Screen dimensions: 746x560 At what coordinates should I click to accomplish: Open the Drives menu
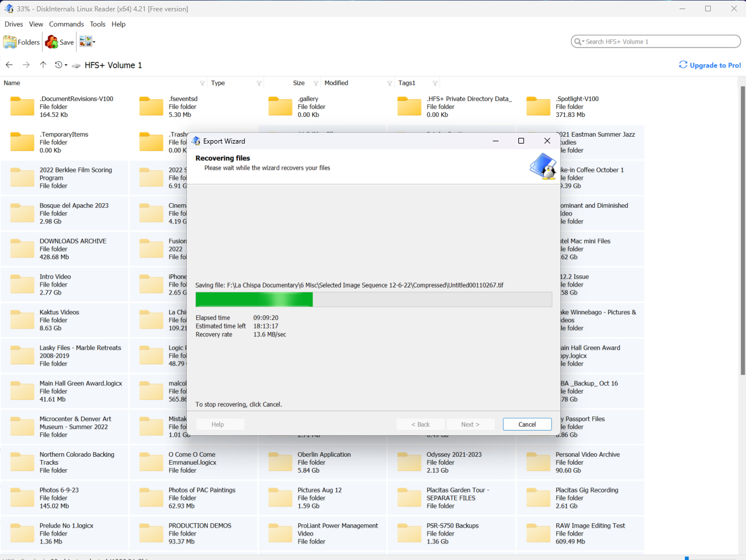point(14,24)
